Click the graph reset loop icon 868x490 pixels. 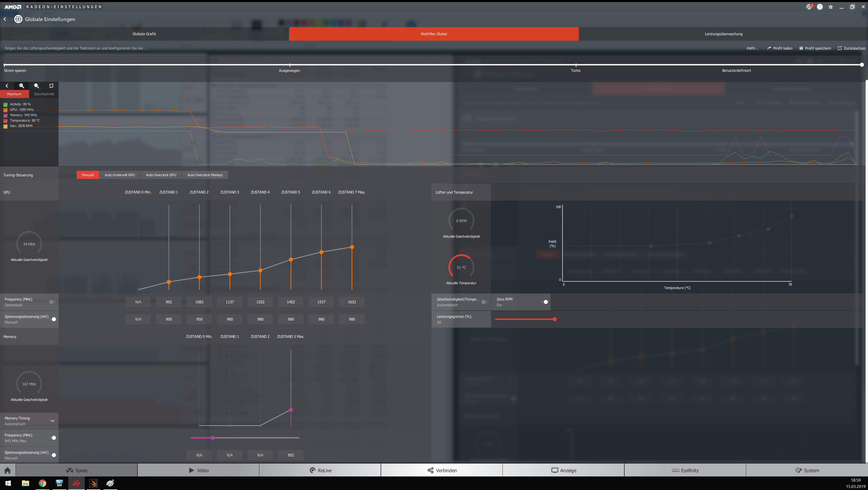[x=51, y=86]
